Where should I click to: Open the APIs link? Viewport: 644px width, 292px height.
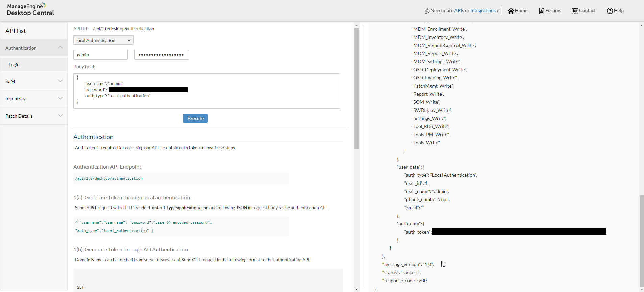coord(459,10)
